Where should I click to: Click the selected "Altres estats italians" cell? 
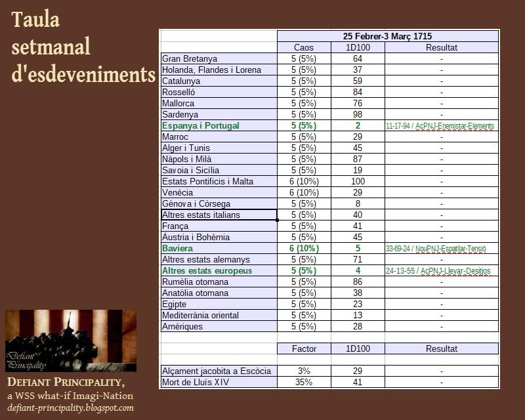[x=219, y=215]
